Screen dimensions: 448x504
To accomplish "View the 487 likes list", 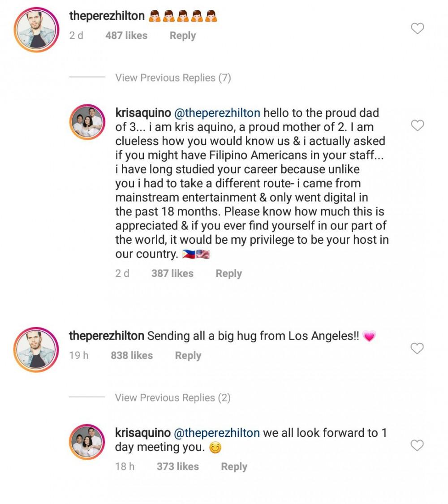I will [x=126, y=36].
